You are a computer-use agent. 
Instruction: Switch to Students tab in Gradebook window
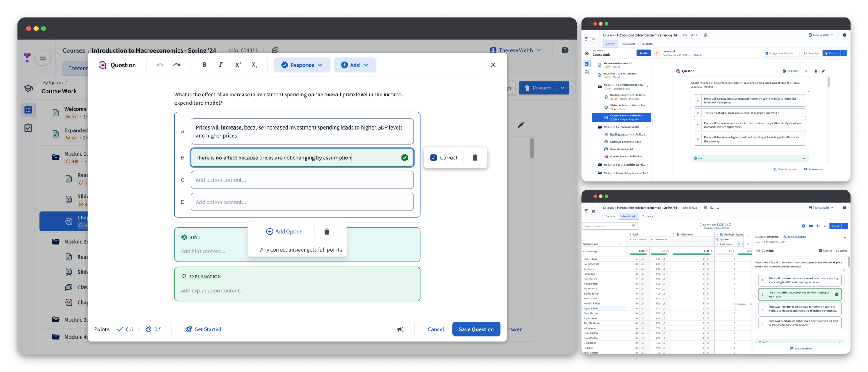(x=648, y=216)
